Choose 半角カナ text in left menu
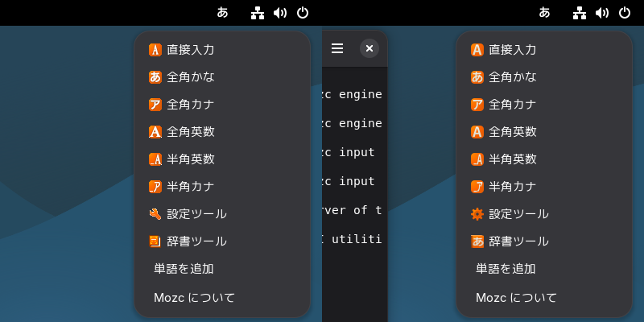644x322 pixels. [x=191, y=187]
